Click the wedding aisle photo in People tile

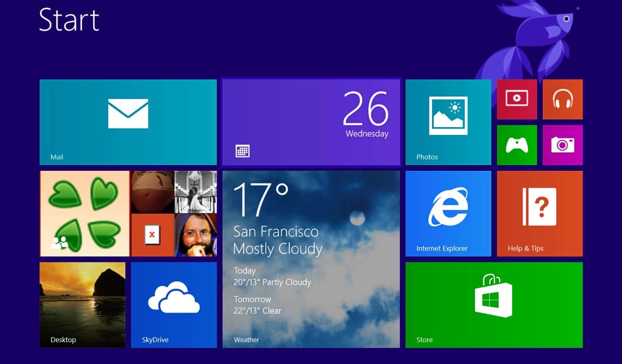(196, 192)
